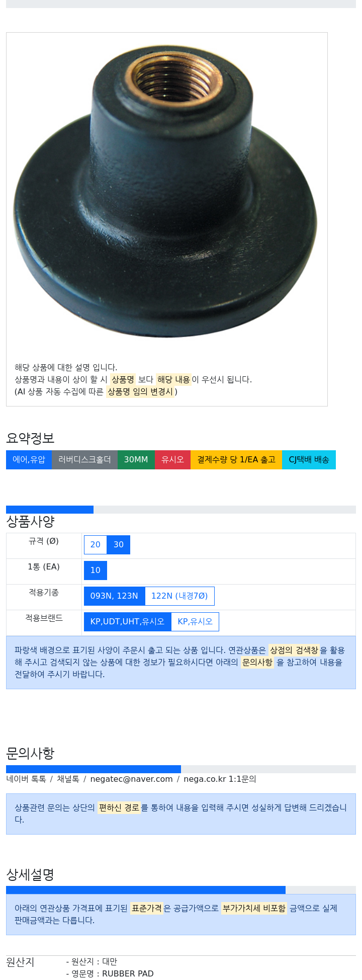Screen dimensions: 362x980
Task: Click the rubber pad product image
Action: 165,191
